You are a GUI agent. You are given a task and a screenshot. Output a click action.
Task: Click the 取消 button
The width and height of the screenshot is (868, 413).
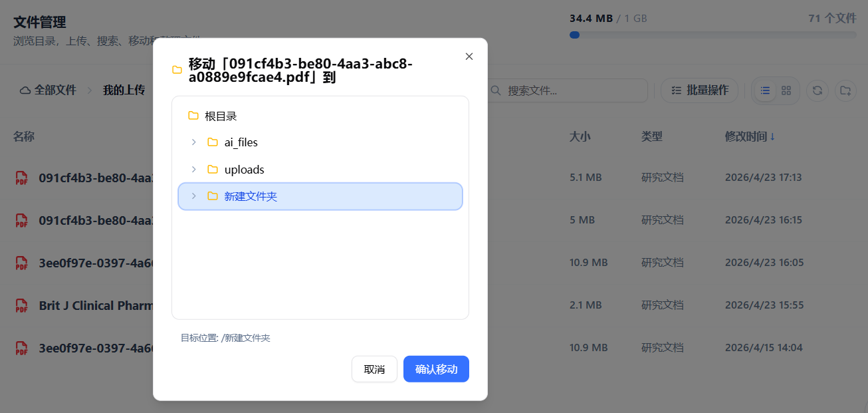[x=374, y=369]
